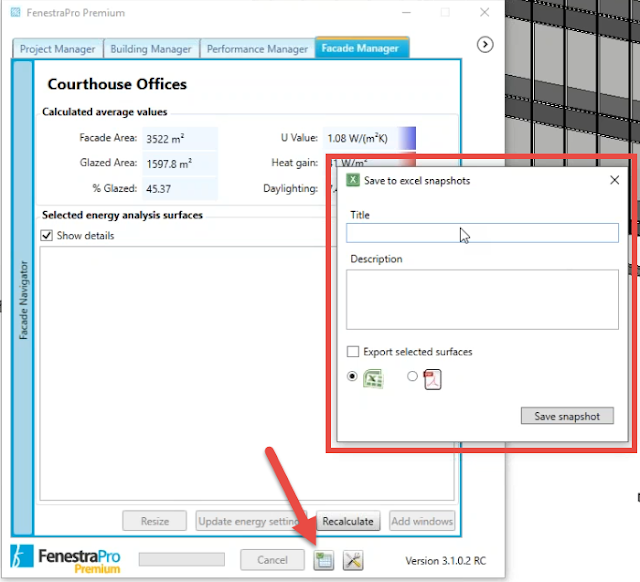The image size is (640, 582).
Task: Click the green Excel icon in dialog title
Action: [x=353, y=180]
